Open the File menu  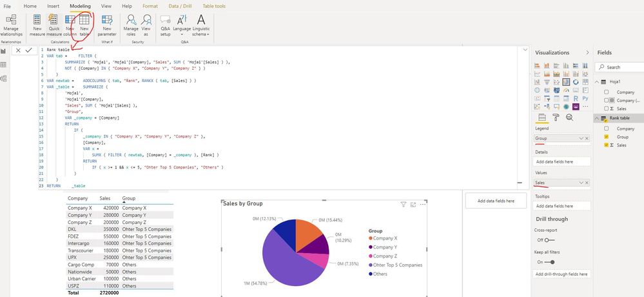point(7,6)
